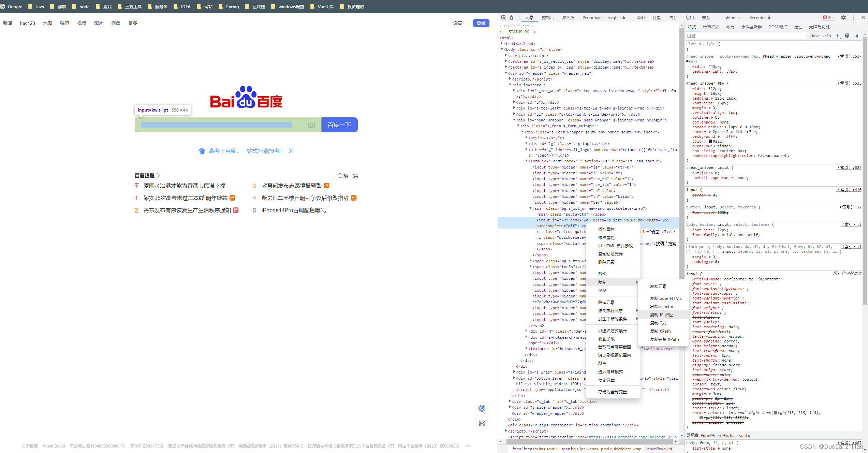Viewport: 868px width, 453px height.
Task: Click the Google bookmark favicon
Action: pos(3,6)
